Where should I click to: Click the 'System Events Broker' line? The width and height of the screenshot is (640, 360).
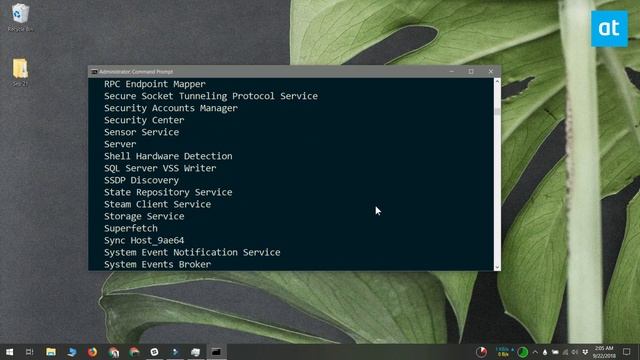158,264
